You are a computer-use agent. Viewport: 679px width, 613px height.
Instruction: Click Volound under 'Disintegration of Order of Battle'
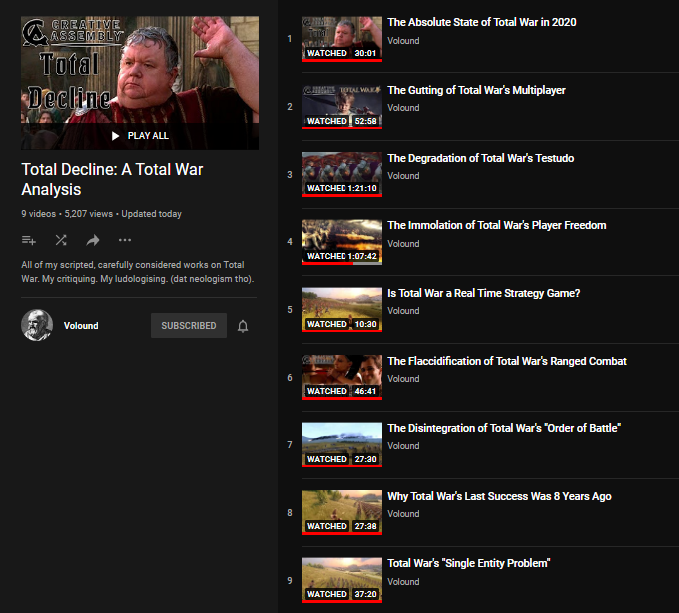coord(403,446)
